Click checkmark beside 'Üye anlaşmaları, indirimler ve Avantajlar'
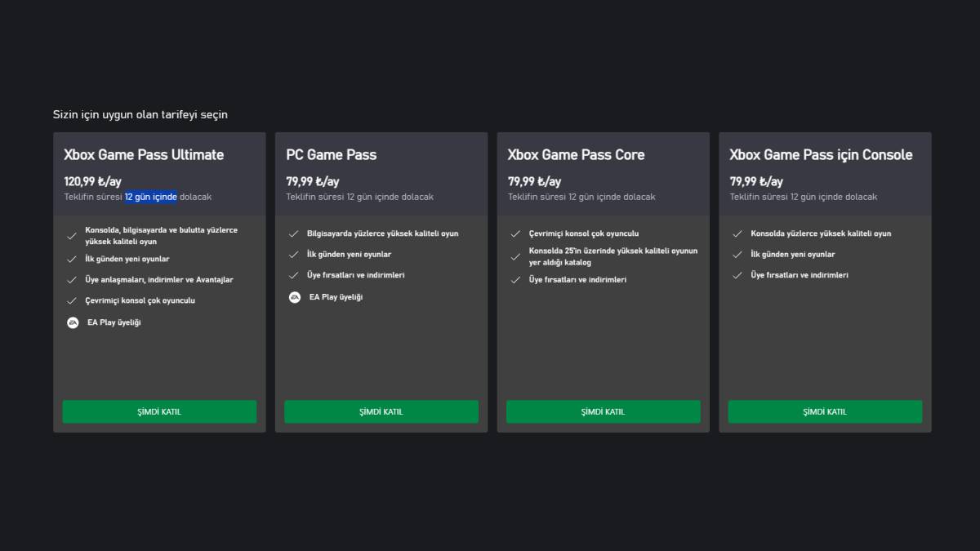 point(72,280)
